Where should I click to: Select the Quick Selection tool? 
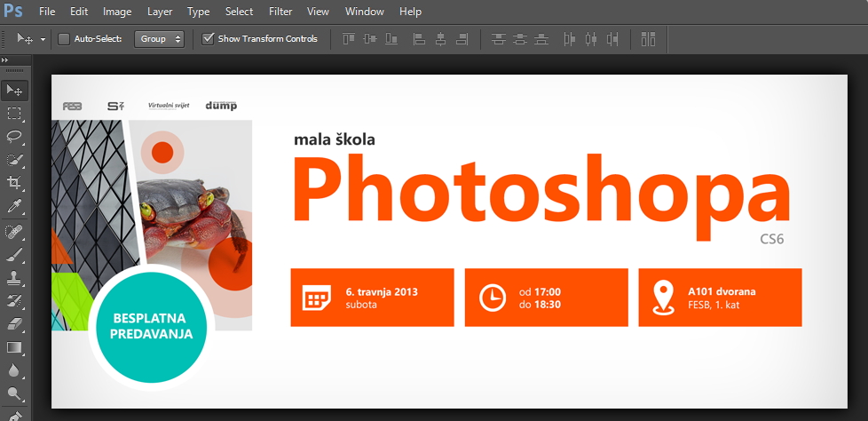pos(14,160)
